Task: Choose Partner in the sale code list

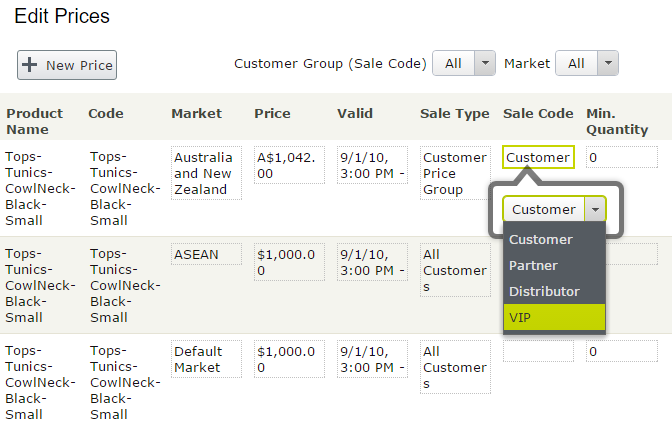Action: [x=554, y=265]
